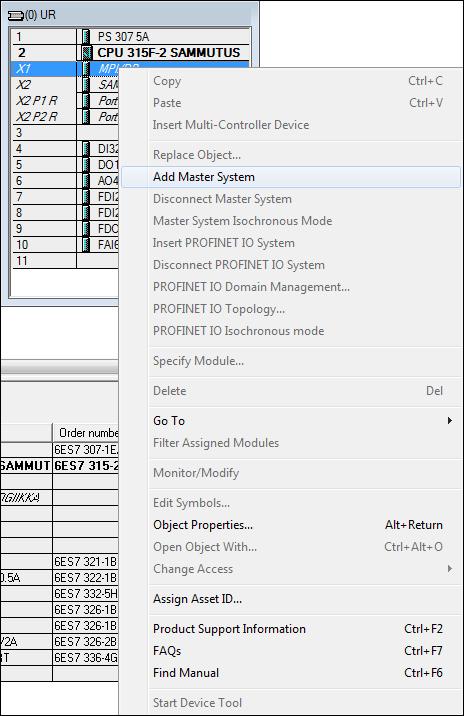Click Specify Module... entry

point(291,361)
